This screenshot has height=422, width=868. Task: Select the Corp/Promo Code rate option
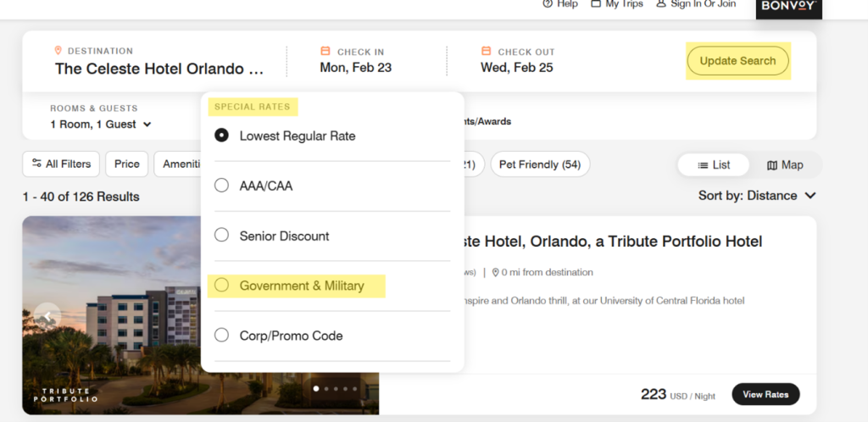click(222, 336)
